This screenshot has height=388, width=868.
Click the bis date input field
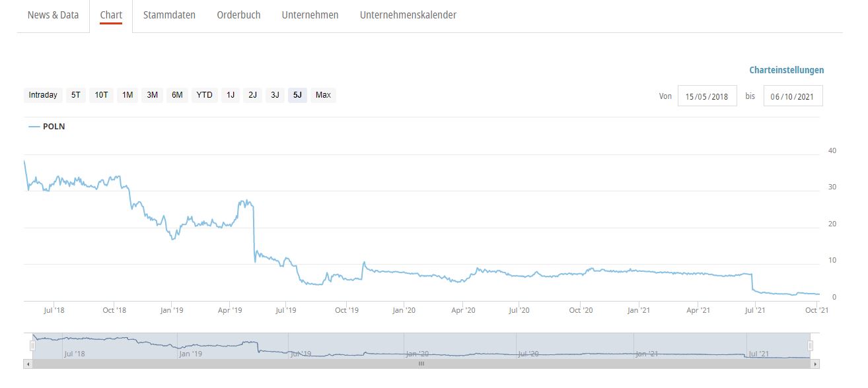pyautogui.click(x=793, y=96)
